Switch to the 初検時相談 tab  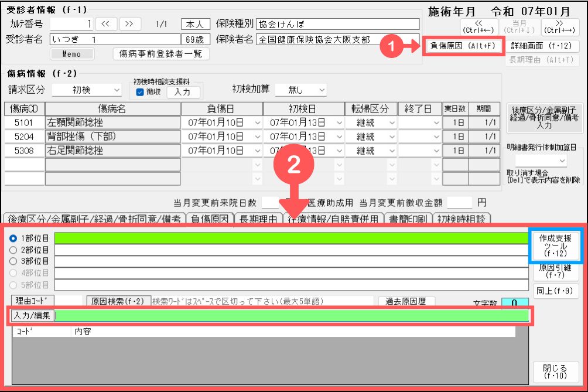461,219
